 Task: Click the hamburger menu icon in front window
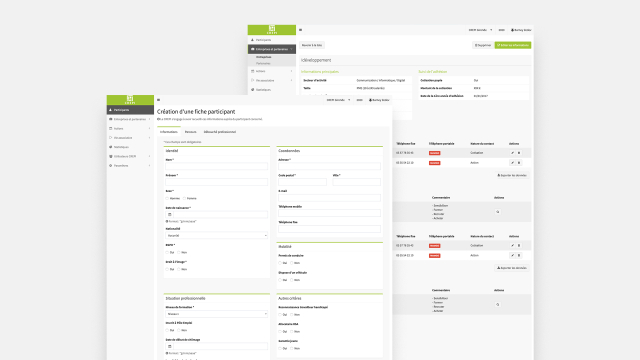[x=158, y=100]
